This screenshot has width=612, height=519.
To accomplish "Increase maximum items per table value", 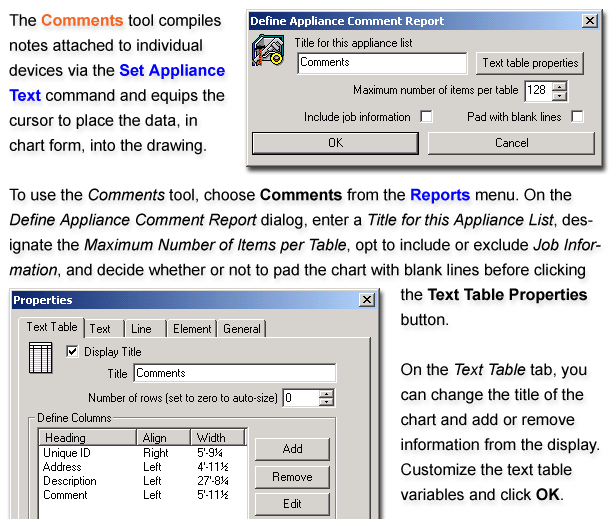I will [559, 87].
